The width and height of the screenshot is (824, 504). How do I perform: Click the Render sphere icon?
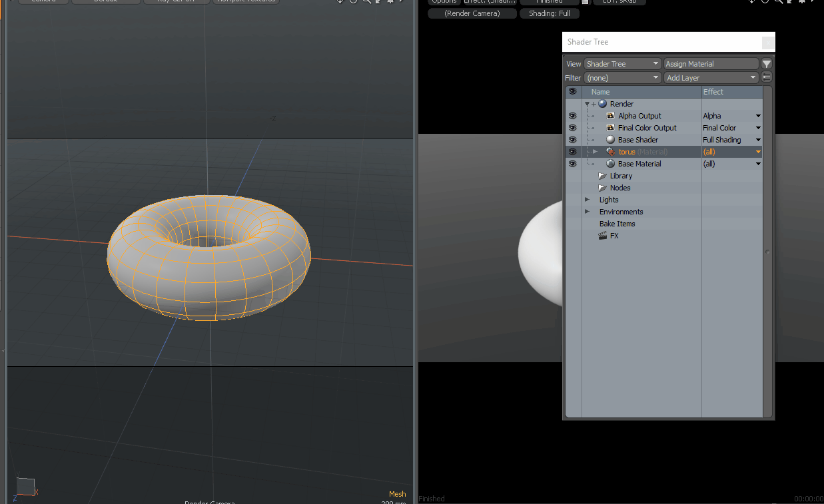tap(603, 104)
